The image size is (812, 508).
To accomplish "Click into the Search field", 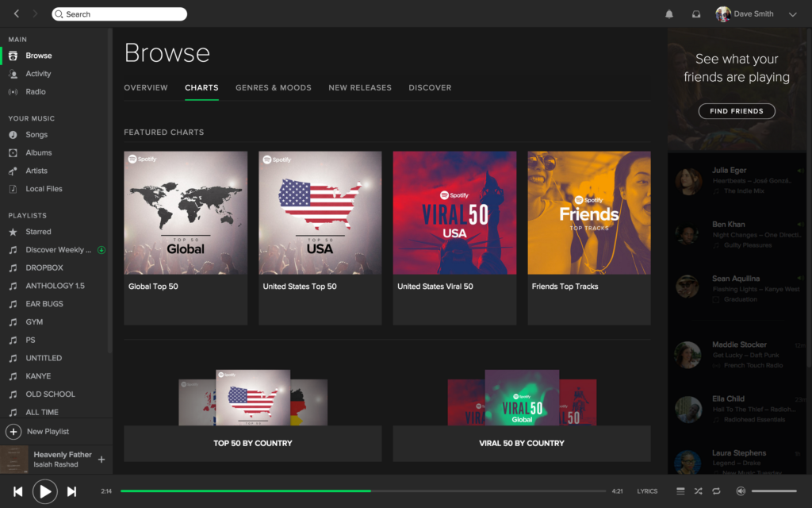I will click(120, 14).
